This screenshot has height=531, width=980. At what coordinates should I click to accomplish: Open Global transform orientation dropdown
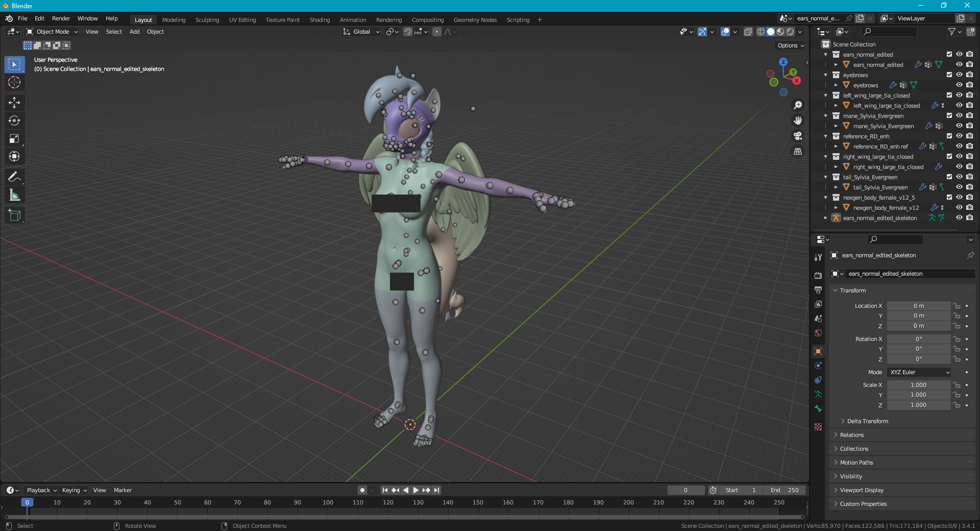[x=361, y=32]
